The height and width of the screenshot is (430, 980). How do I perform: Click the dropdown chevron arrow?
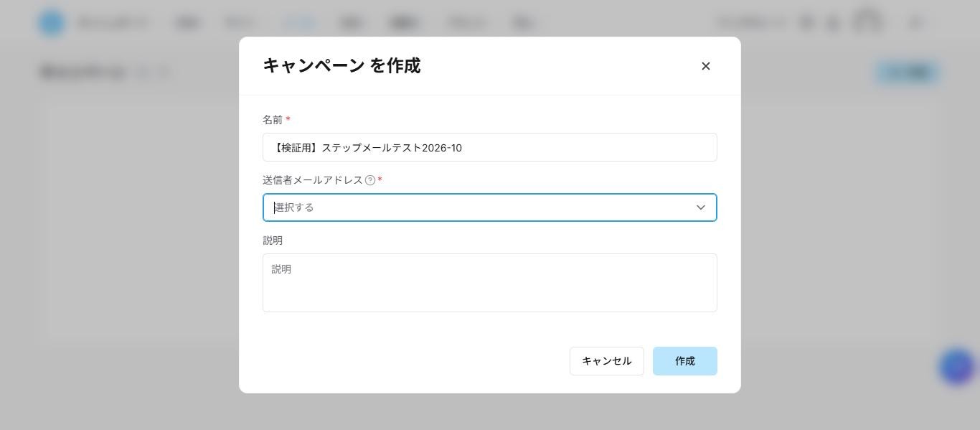701,207
